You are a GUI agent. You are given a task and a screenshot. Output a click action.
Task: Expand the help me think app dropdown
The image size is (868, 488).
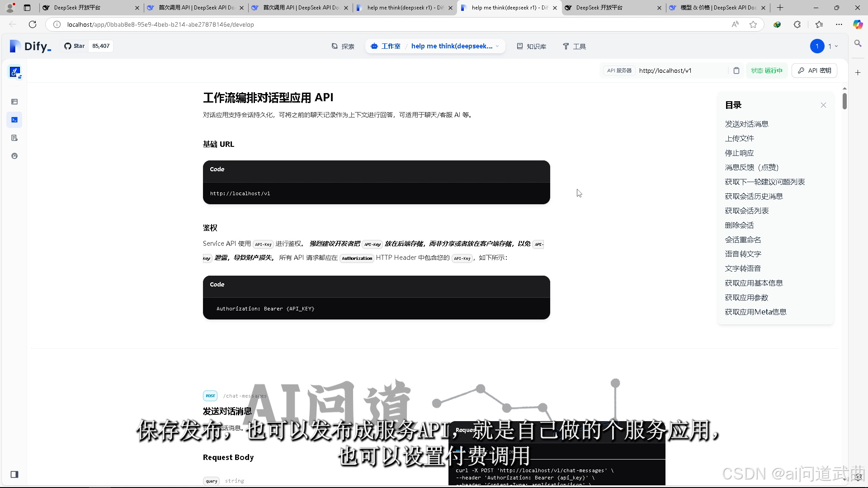[497, 46]
